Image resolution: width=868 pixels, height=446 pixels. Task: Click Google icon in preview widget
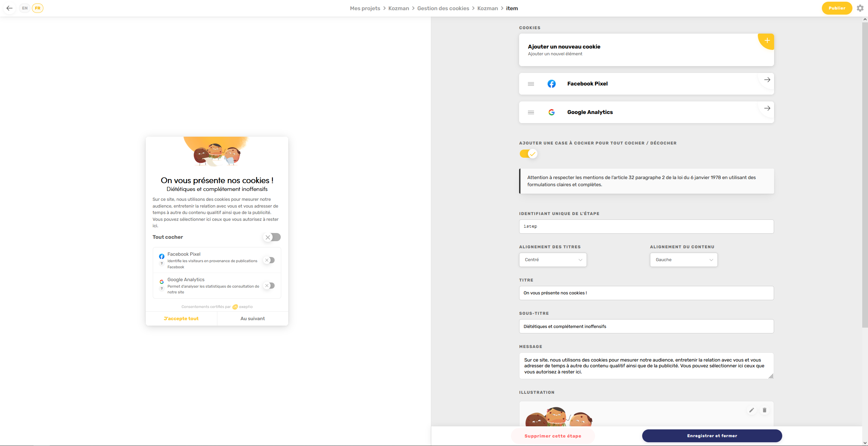point(162,282)
